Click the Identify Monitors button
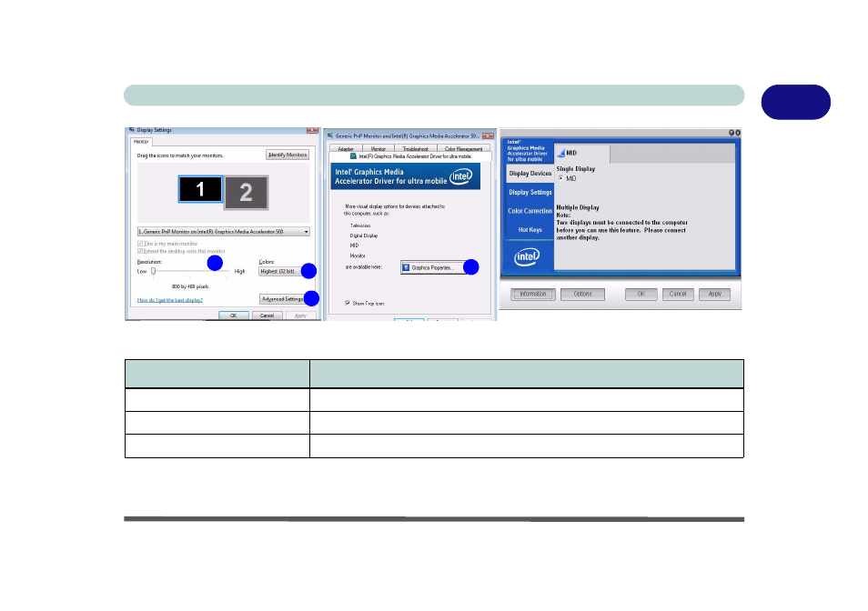This screenshot has height=611, width=868. point(288,155)
